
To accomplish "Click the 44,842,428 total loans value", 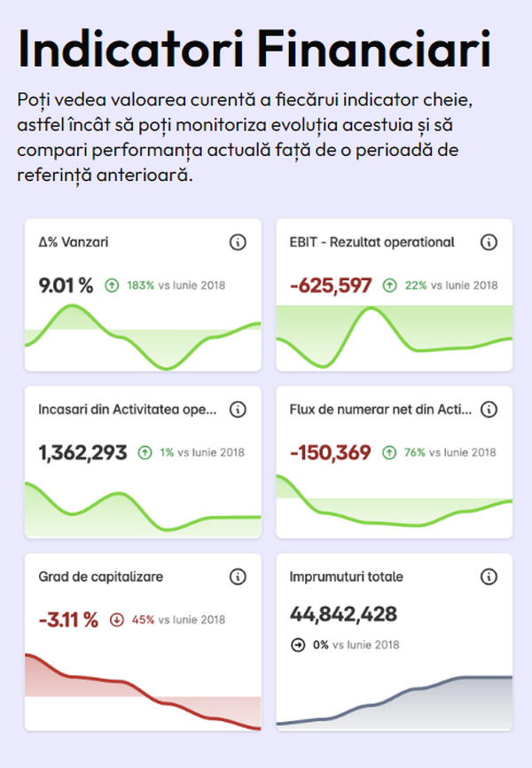I will point(343,614).
